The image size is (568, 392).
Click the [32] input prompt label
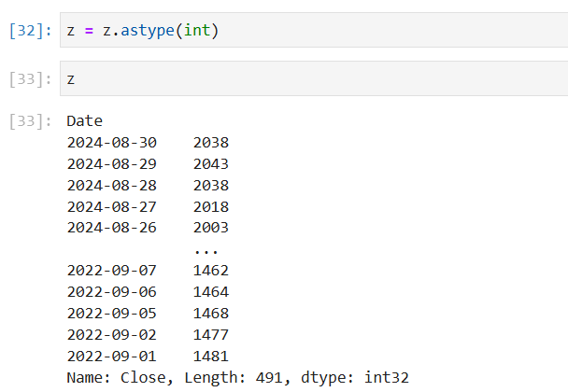32,30
